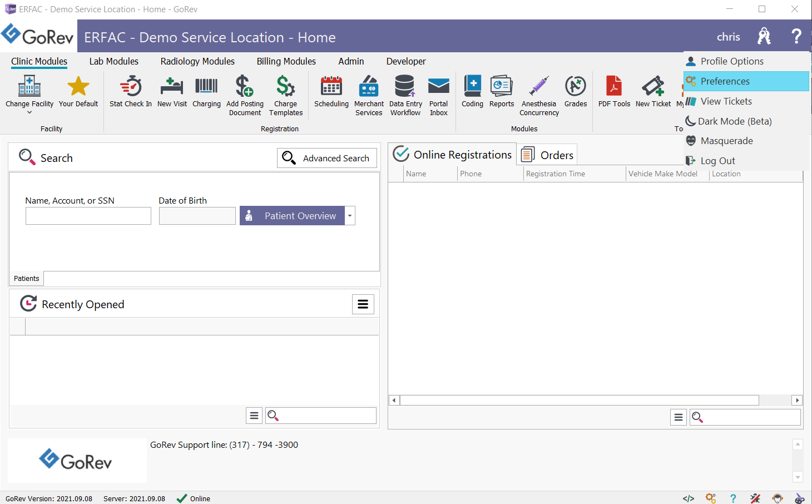The height and width of the screenshot is (504, 812).
Task: Select View Tickets in the user menu
Action: click(x=746, y=101)
